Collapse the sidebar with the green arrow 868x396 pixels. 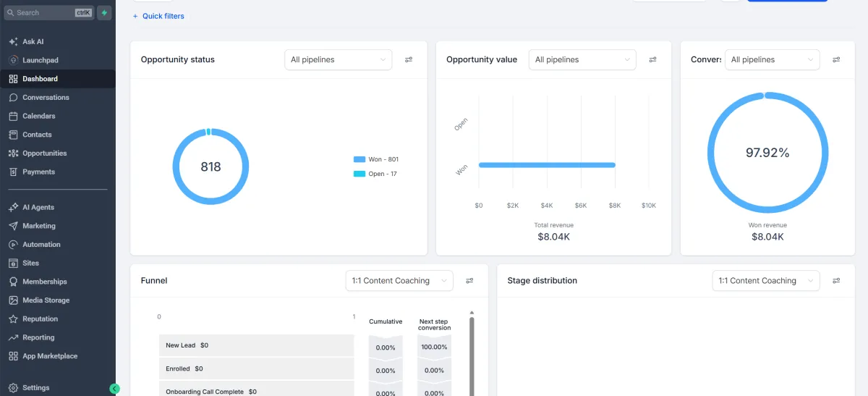pos(114,389)
